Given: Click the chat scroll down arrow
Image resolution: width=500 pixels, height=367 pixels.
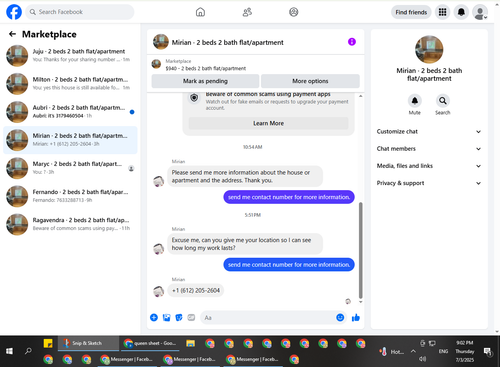Looking at the screenshot, I should pyautogui.click(x=360, y=302).
